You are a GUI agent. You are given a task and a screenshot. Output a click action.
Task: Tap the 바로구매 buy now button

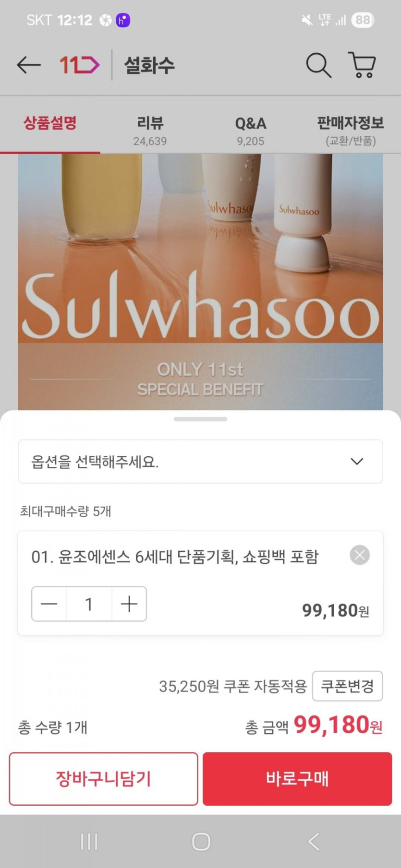pos(297,779)
